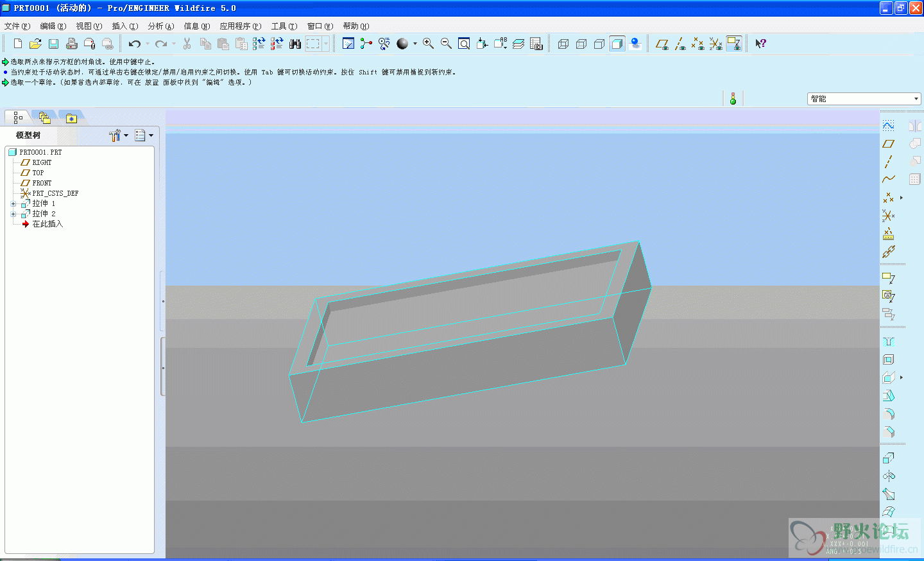Viewport: 924px width, 561px height.
Task: Click the traffic light regeneration status icon
Action: pos(733,98)
